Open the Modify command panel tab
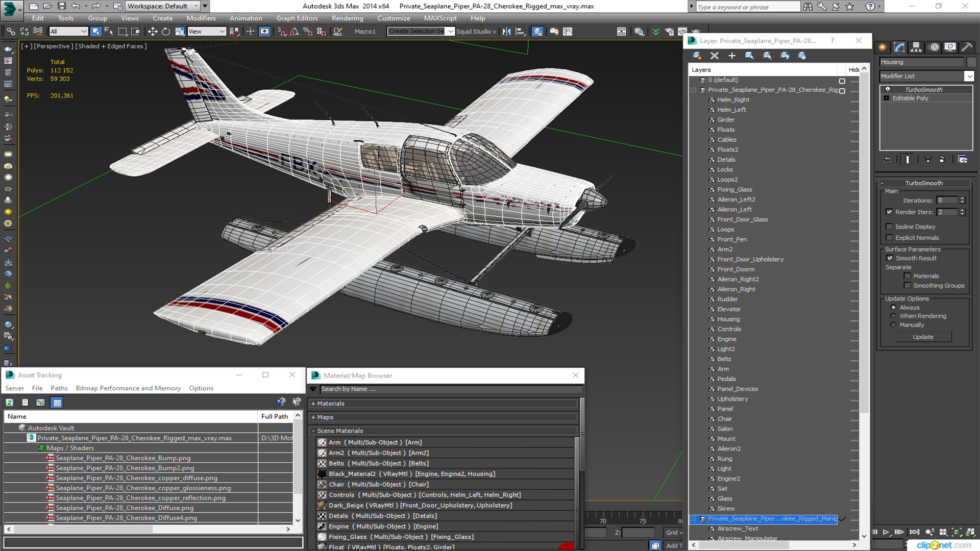This screenshot has width=980, height=551. click(899, 47)
